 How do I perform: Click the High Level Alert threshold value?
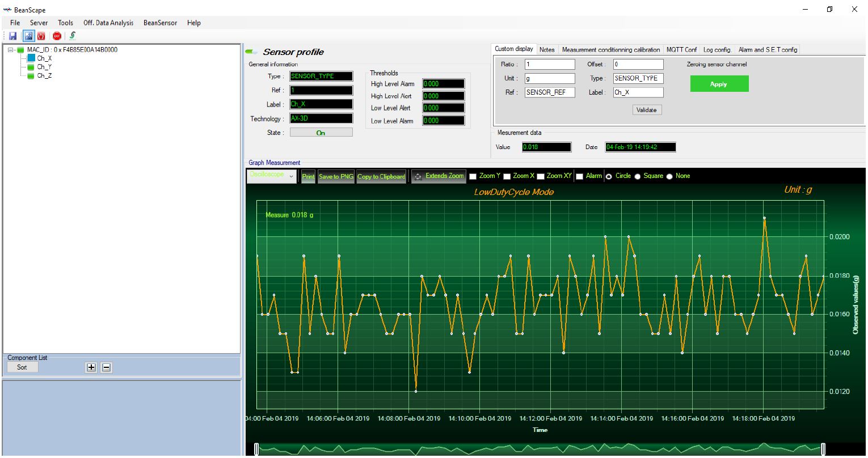point(444,96)
